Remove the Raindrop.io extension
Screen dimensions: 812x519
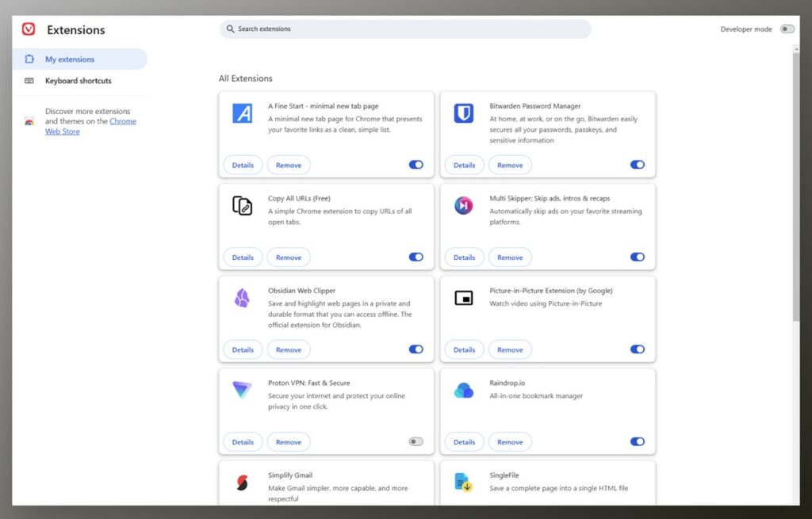pyautogui.click(x=510, y=442)
